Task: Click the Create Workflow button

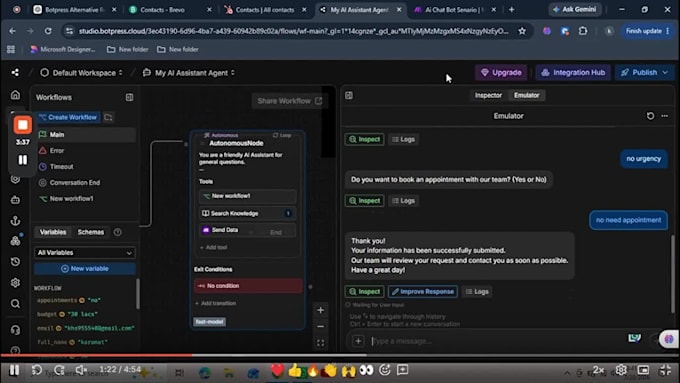Action: 68,117
